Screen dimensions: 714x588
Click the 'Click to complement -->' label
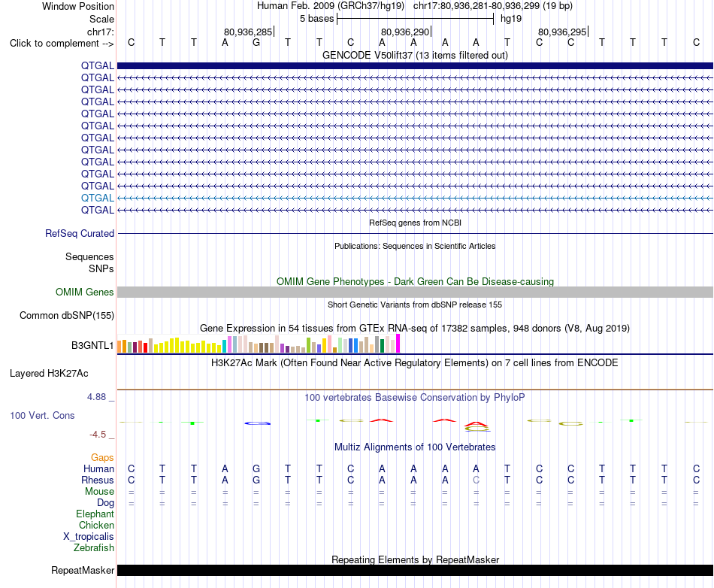point(62,44)
